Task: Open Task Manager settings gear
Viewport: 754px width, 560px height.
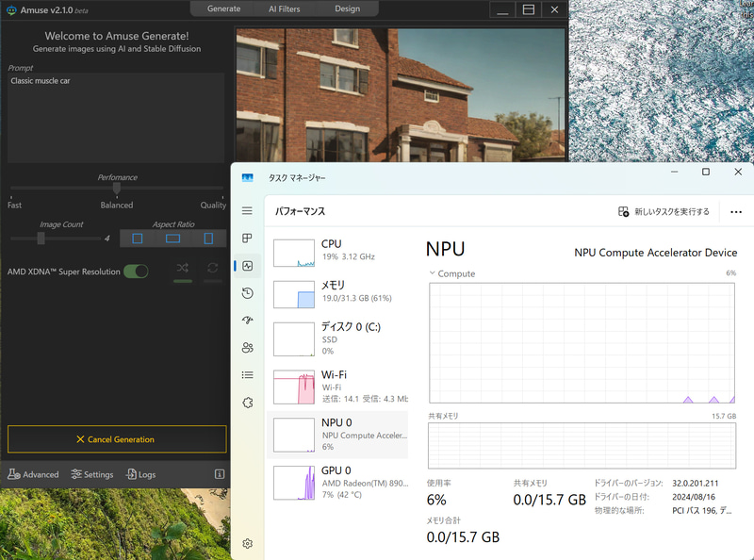Action: [248, 544]
